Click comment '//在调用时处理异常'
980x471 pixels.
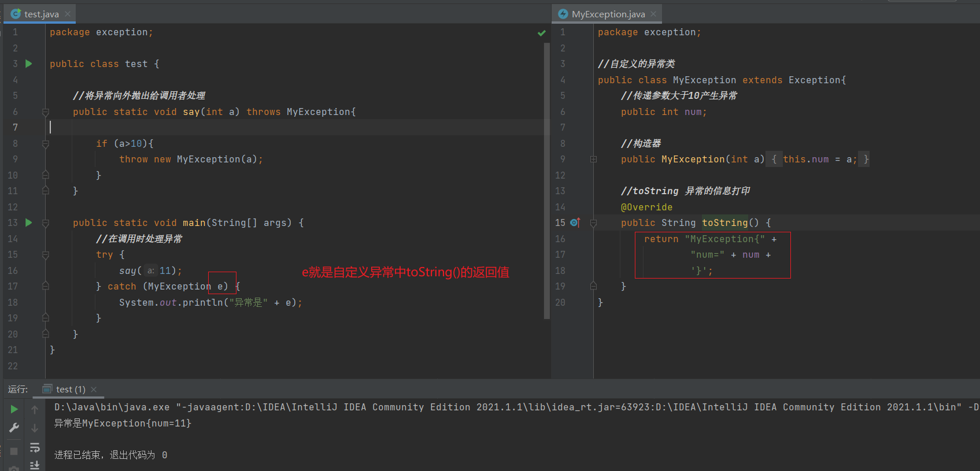coord(139,239)
